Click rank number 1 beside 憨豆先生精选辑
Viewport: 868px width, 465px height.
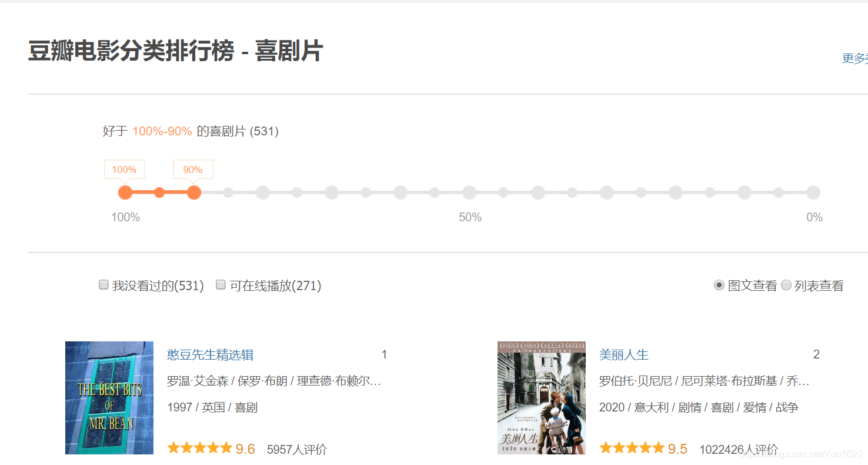[x=384, y=354]
